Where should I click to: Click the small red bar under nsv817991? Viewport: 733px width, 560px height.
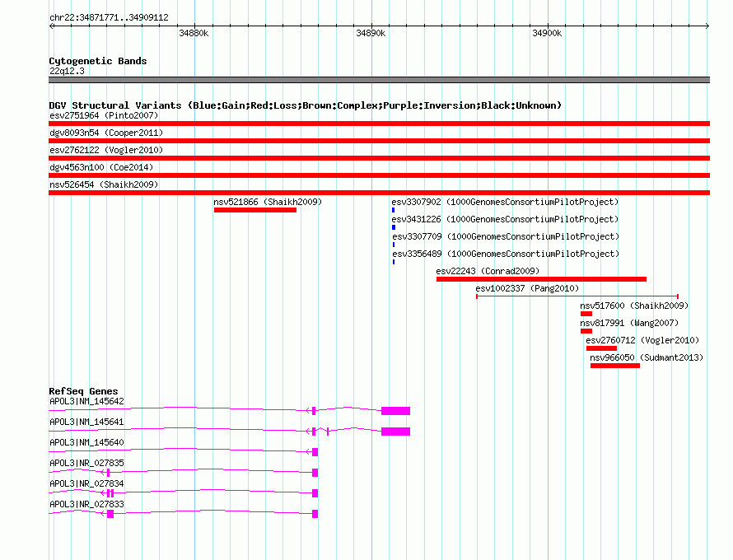[x=586, y=331]
